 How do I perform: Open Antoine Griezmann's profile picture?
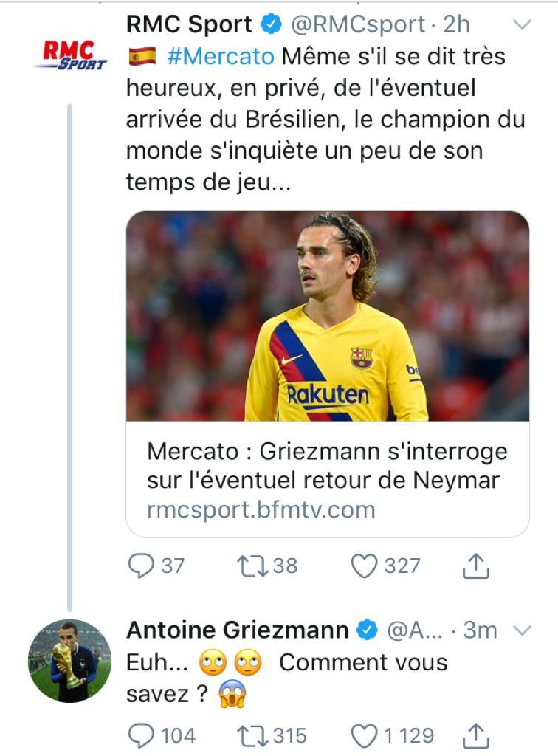pos(70,660)
